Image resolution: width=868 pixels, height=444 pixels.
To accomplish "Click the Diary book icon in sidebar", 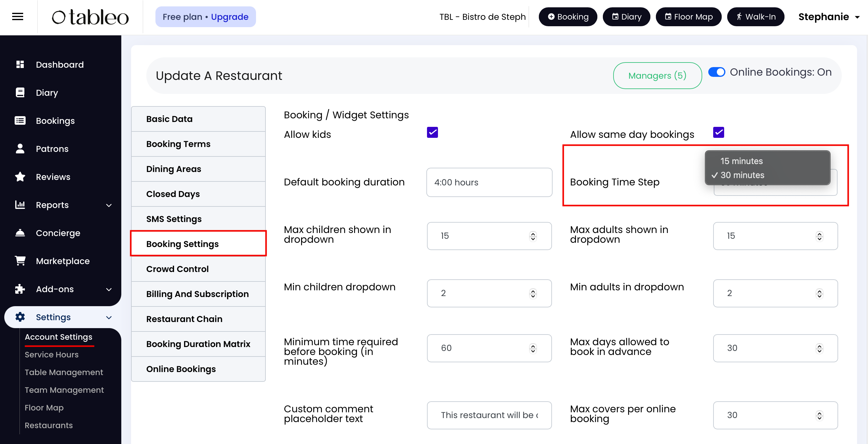I will (x=20, y=92).
